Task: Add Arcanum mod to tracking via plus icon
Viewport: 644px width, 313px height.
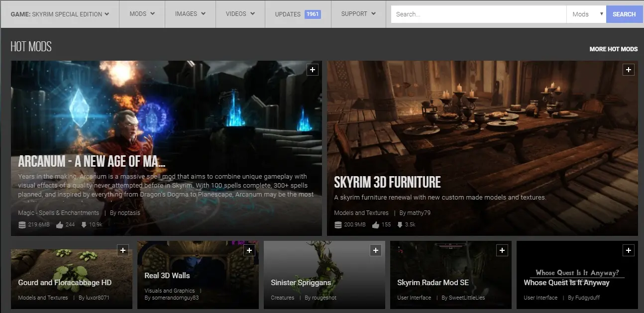Action: [x=312, y=70]
